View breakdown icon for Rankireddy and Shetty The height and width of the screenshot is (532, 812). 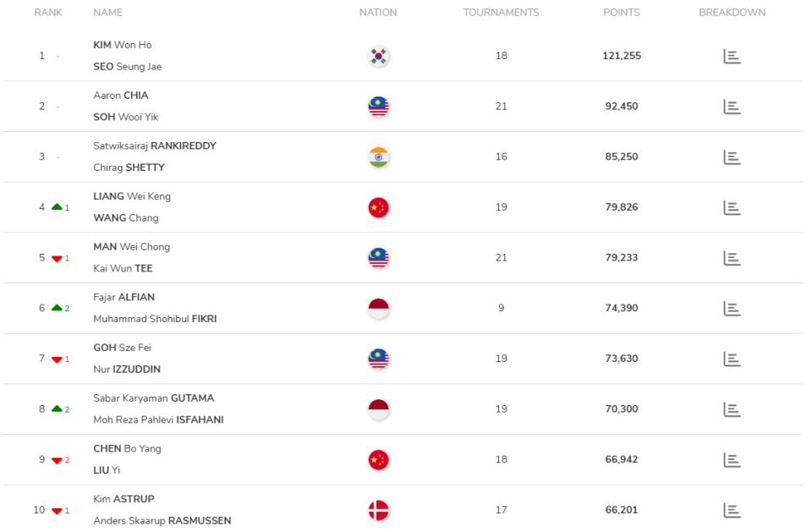point(732,157)
